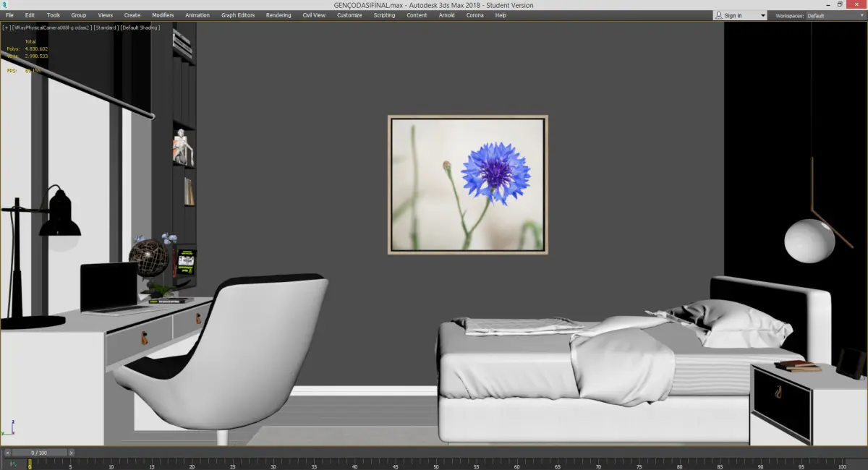Open the Edit menu

30,15
